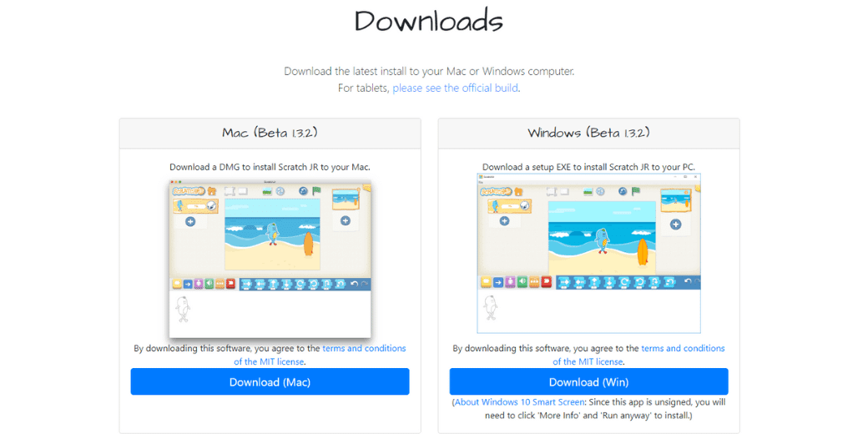Open MIT license terms link in Windows card
This screenshot has height=434, width=868.
[638, 355]
